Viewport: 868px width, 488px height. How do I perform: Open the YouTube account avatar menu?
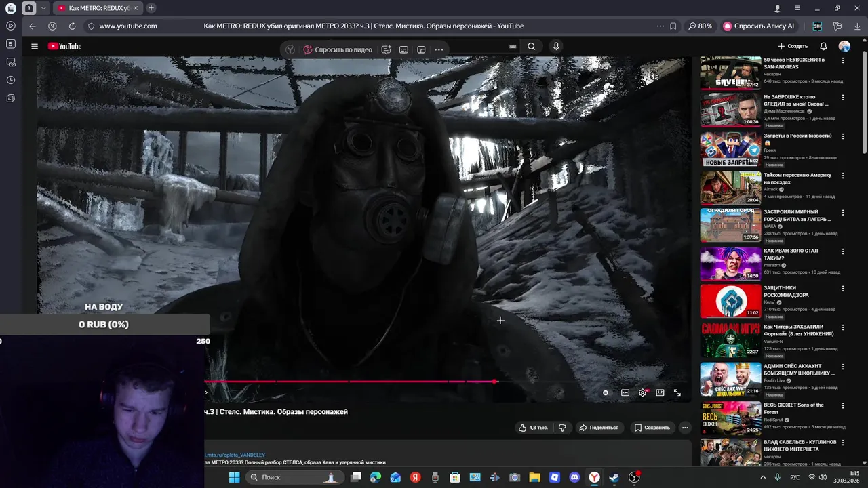pyautogui.click(x=844, y=46)
